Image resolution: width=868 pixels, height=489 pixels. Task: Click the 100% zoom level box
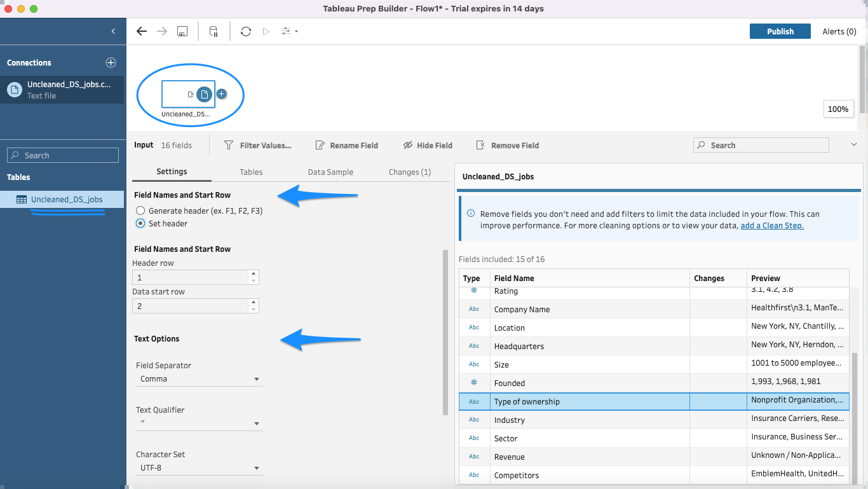pos(837,109)
